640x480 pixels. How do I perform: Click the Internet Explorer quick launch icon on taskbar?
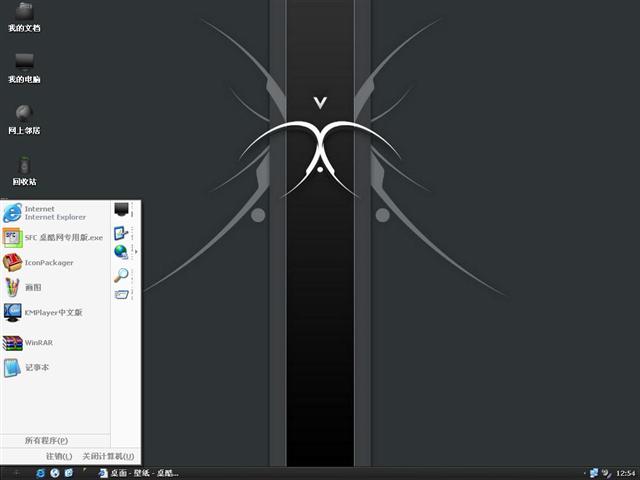point(40,473)
